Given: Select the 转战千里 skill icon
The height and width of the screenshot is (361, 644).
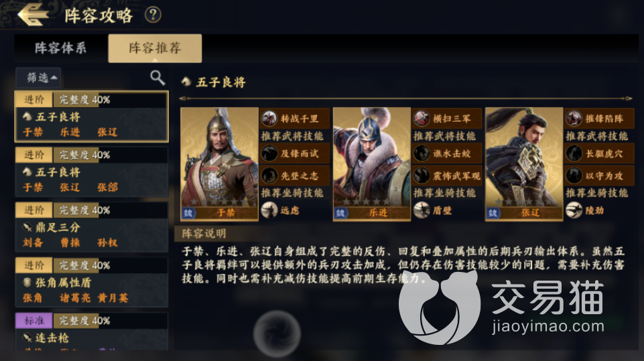Looking at the screenshot, I should coord(270,119).
